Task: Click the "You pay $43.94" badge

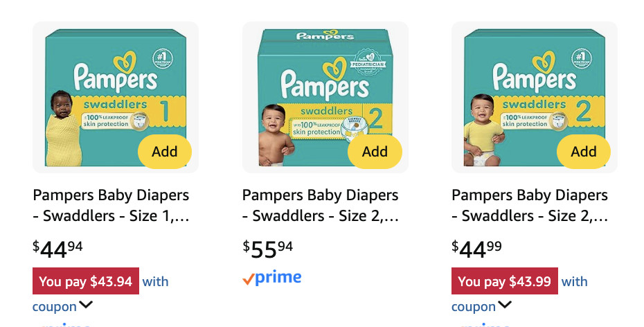Action: coord(86,281)
